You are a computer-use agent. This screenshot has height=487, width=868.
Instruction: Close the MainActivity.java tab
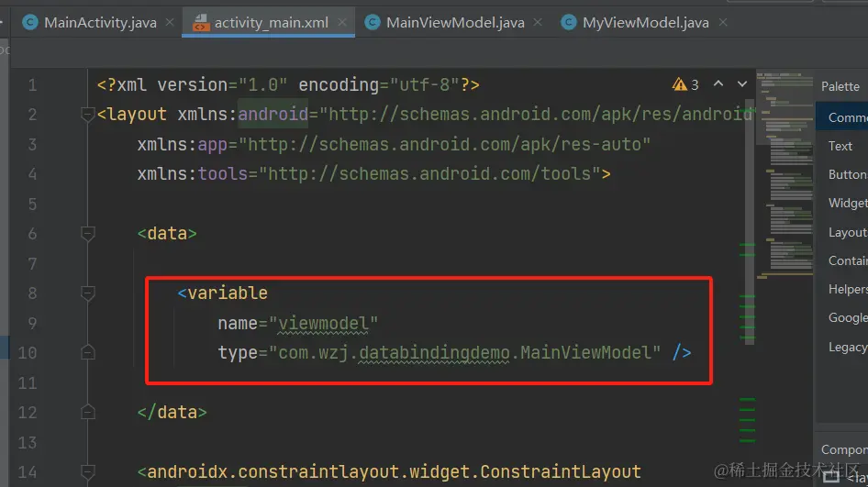(x=170, y=22)
